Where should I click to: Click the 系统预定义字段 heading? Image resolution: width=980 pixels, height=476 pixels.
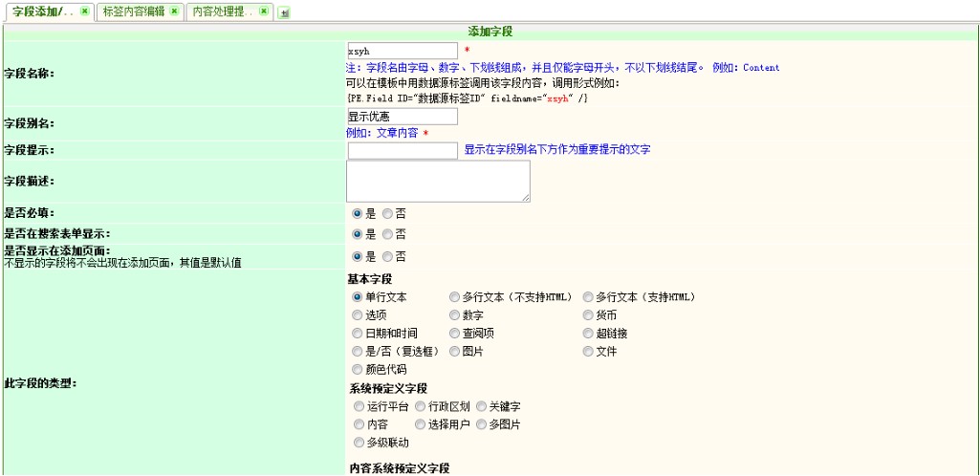[x=389, y=389]
